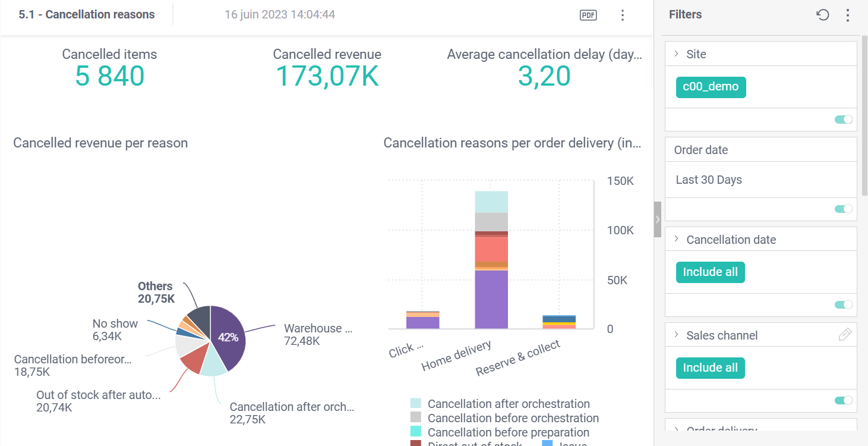Click Include all under Cancellation date
868x446 pixels.
[710, 272]
